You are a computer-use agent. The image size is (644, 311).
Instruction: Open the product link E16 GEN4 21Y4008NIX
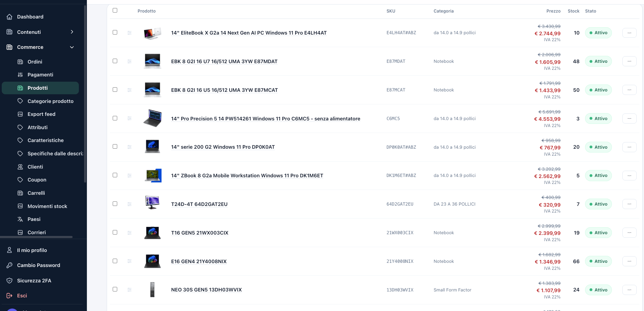199,261
